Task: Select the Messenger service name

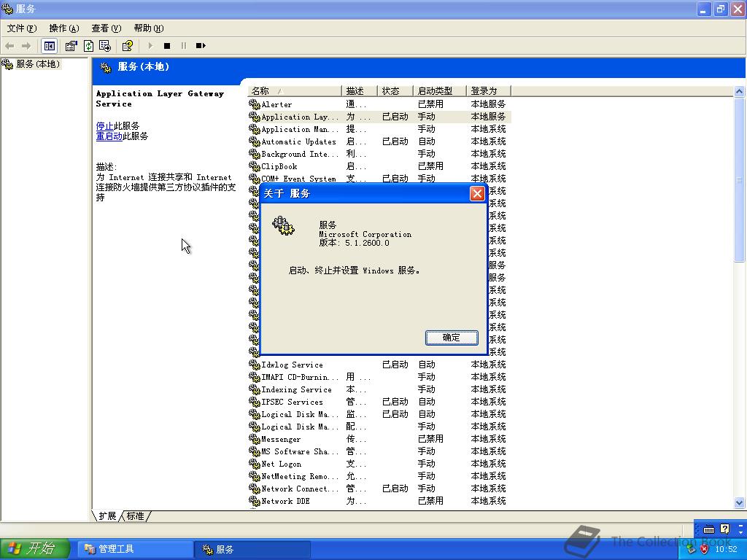Action: pos(281,439)
